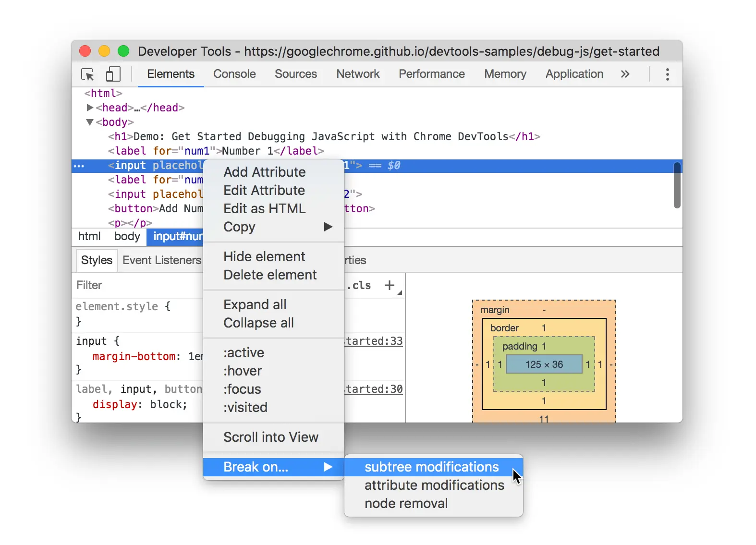Activate the inspect element picker icon
756x545 pixels.
[x=87, y=74]
